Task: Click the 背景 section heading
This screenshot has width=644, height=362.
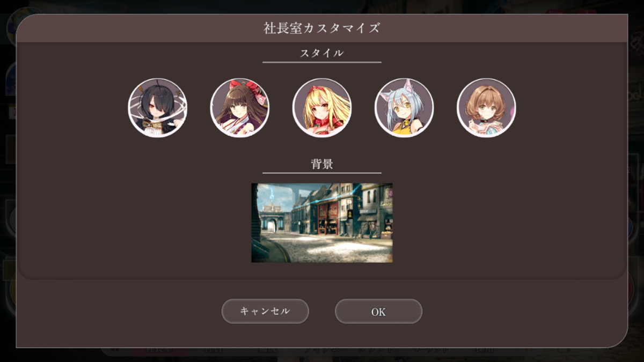Action: click(x=322, y=164)
